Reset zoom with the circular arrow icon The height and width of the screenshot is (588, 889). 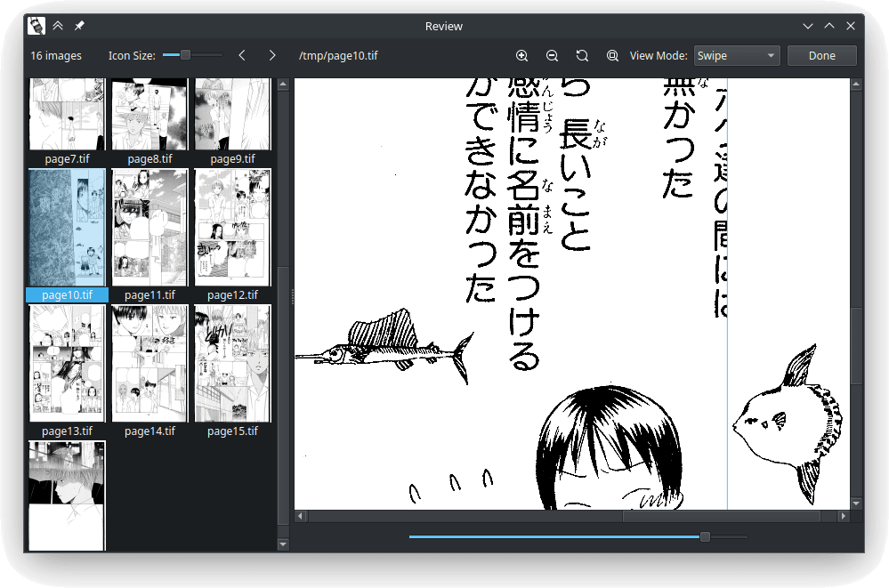pyautogui.click(x=582, y=55)
